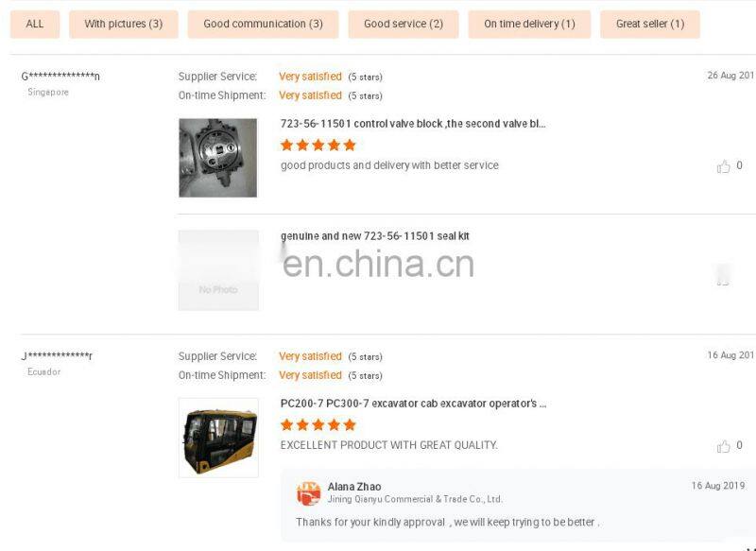Select On time delivery (1) filter
This screenshot has height=551, width=756.
[x=529, y=25]
